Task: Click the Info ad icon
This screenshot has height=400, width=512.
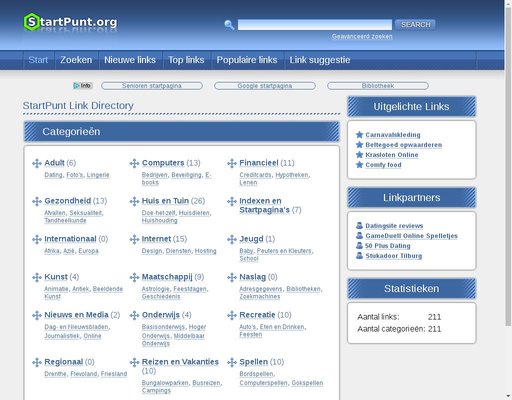Action: pyautogui.click(x=83, y=86)
